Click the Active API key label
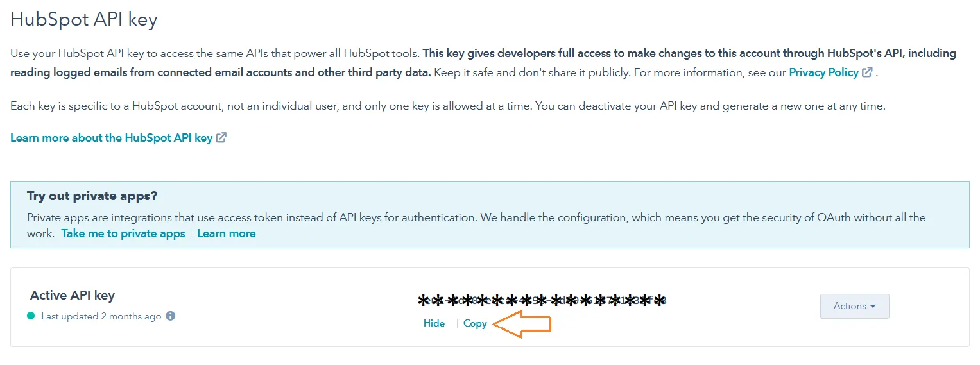 click(73, 295)
